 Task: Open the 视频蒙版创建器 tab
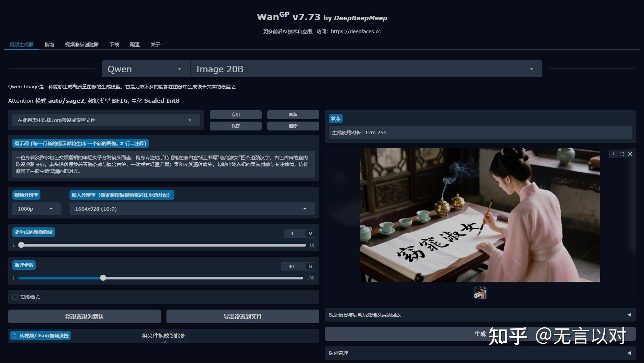(82, 45)
